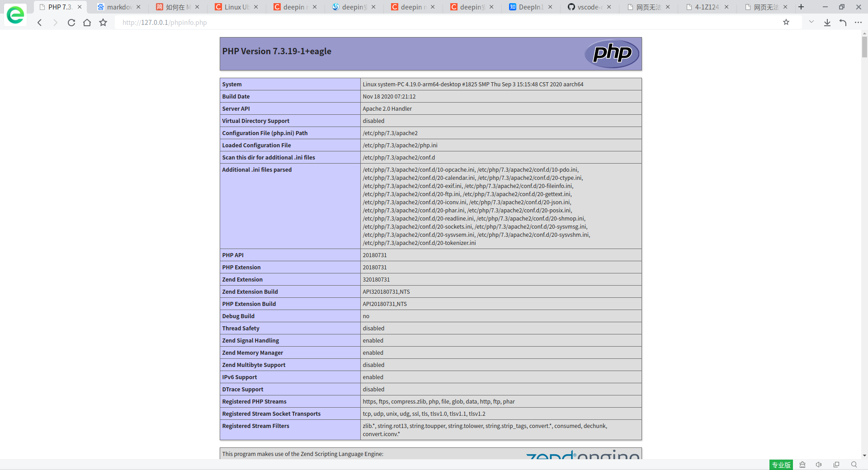Viewport: 868px width, 470px height.
Task: Click the '/etc/php/7.3/apache2/php.ini' value
Action: [x=400, y=145]
